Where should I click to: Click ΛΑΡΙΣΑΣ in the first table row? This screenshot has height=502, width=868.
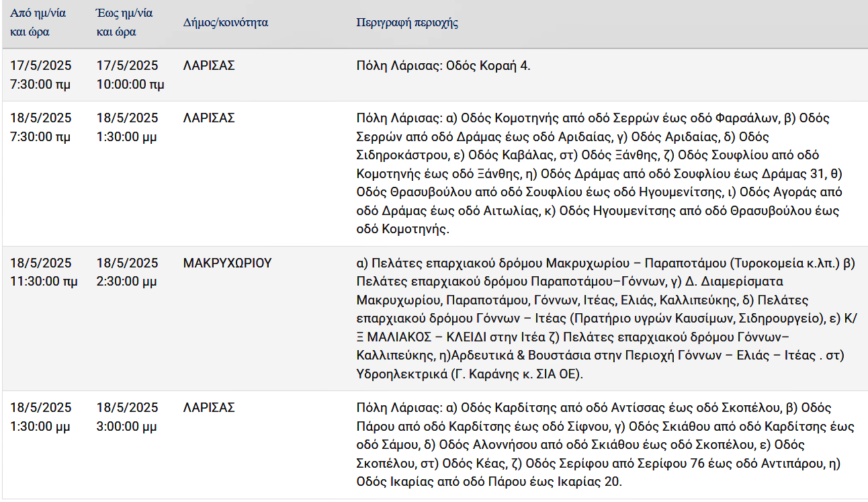tap(209, 66)
